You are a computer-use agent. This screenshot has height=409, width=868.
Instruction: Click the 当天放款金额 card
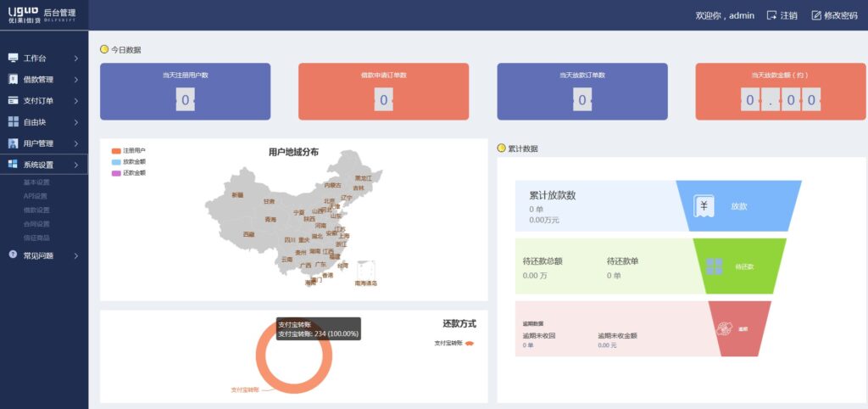click(x=781, y=92)
